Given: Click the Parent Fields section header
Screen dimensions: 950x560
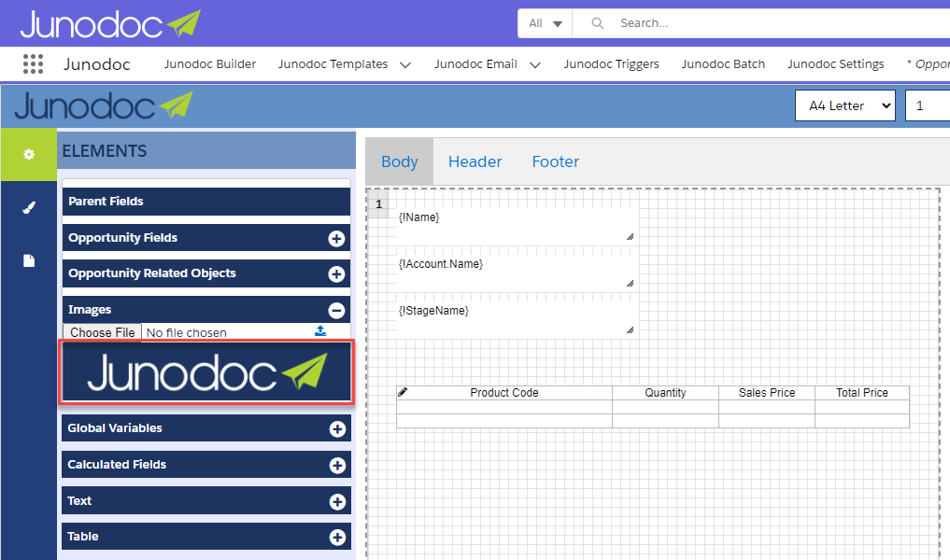Looking at the screenshot, I should (206, 202).
